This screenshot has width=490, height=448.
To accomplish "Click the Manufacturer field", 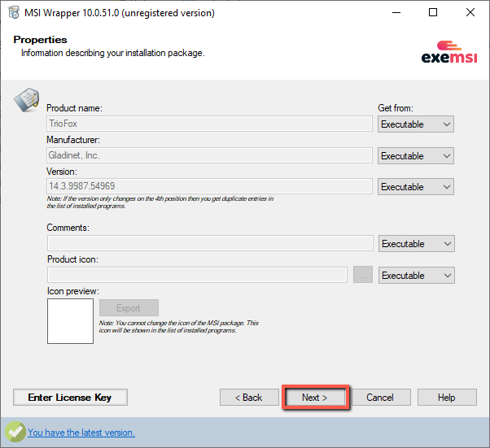I will pyautogui.click(x=209, y=155).
